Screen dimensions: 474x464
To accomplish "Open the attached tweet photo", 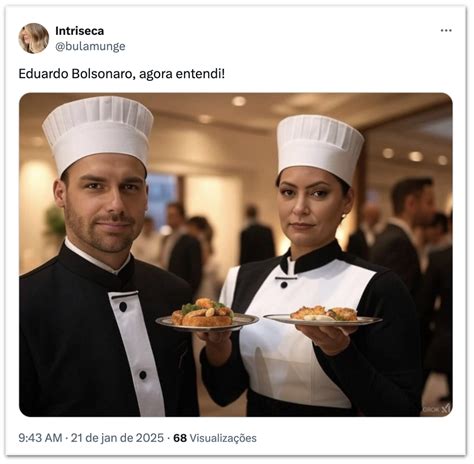I will tap(236, 255).
